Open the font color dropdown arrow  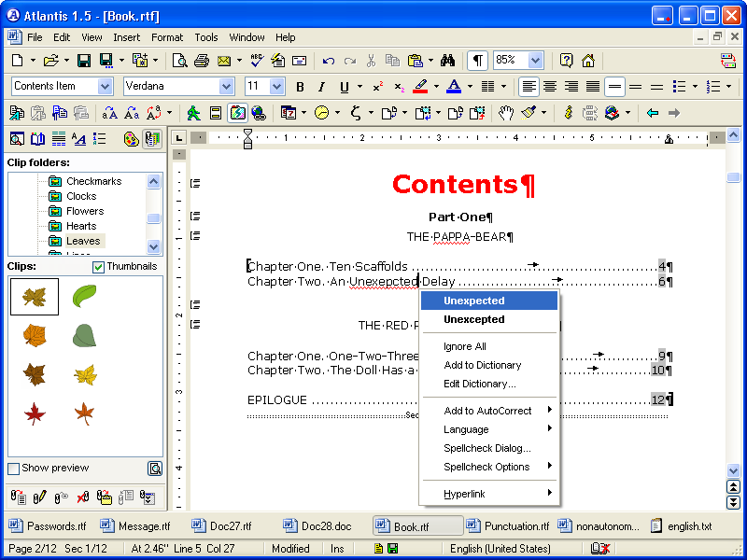[470, 87]
